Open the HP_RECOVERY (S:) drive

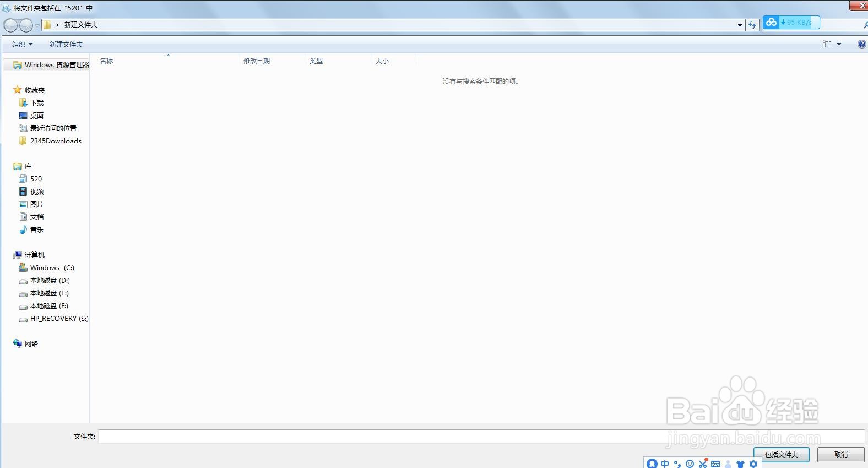pos(59,318)
